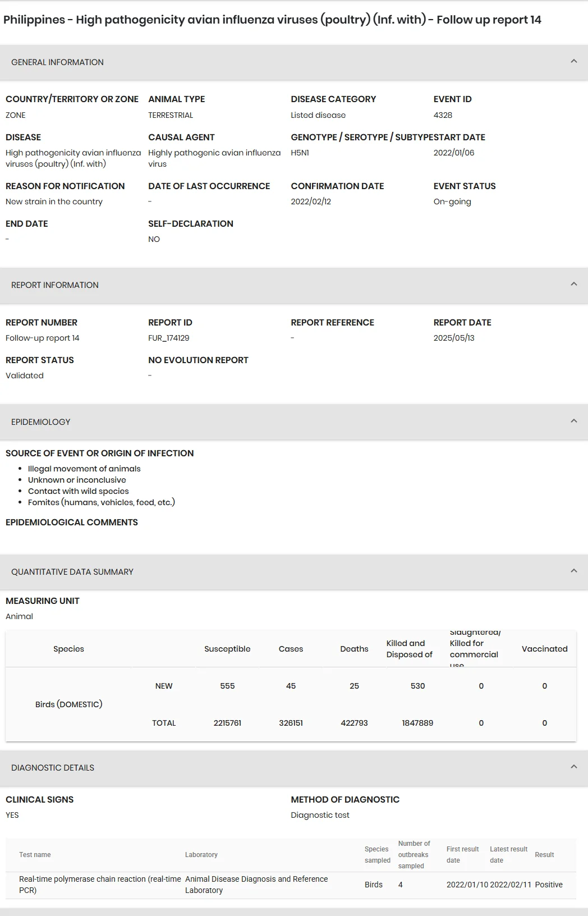The height and width of the screenshot is (916, 588).
Task: Select 'New strain in the country' reason
Action: [54, 201]
